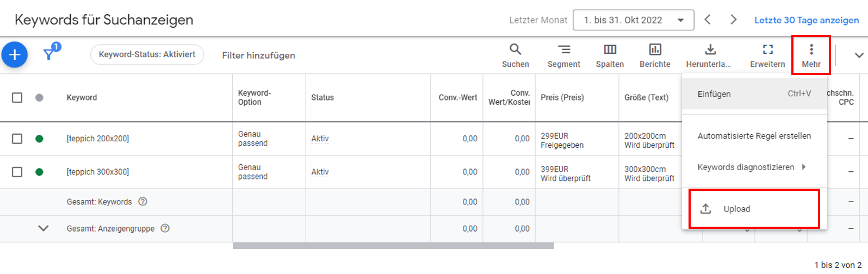Click the horizontal table scrollbar

coord(393,246)
